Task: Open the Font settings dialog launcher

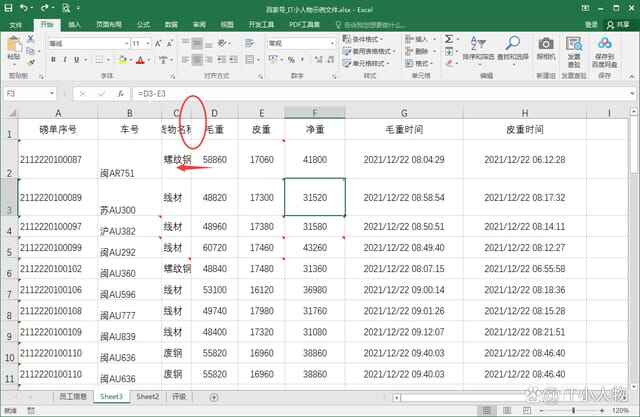Action: [x=172, y=76]
